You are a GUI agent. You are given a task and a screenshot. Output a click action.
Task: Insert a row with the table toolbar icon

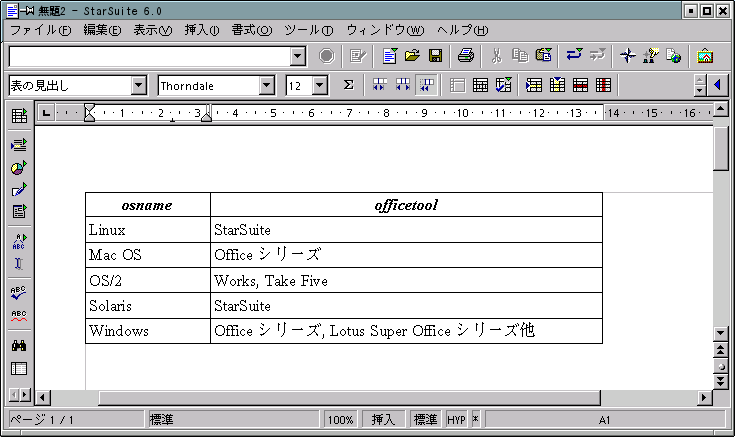click(534, 85)
